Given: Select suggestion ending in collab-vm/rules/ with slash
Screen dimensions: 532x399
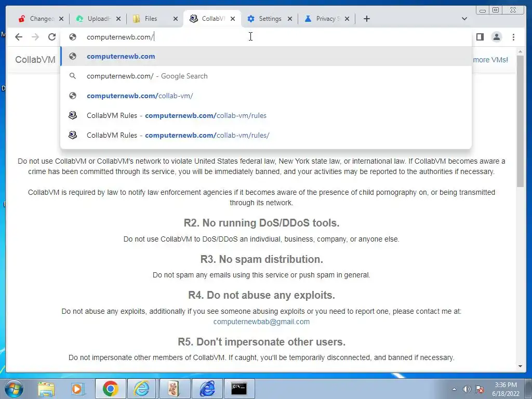Looking at the screenshot, I should pos(266,135).
